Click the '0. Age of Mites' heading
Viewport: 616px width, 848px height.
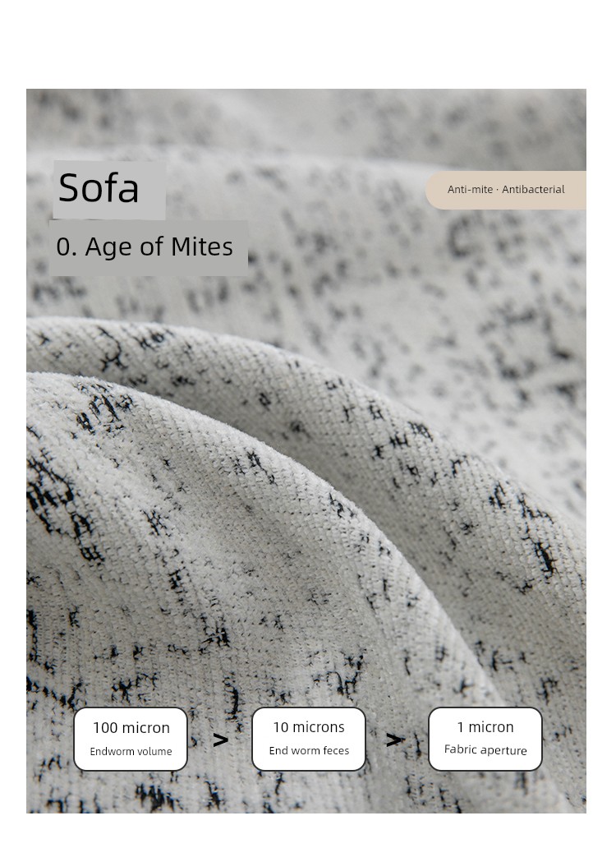[145, 247]
